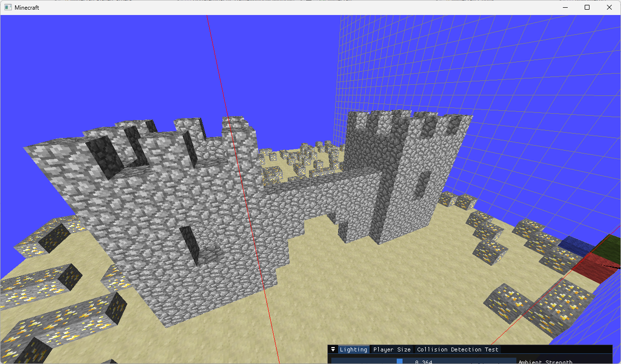Switch to the Player Size tab

(392, 349)
